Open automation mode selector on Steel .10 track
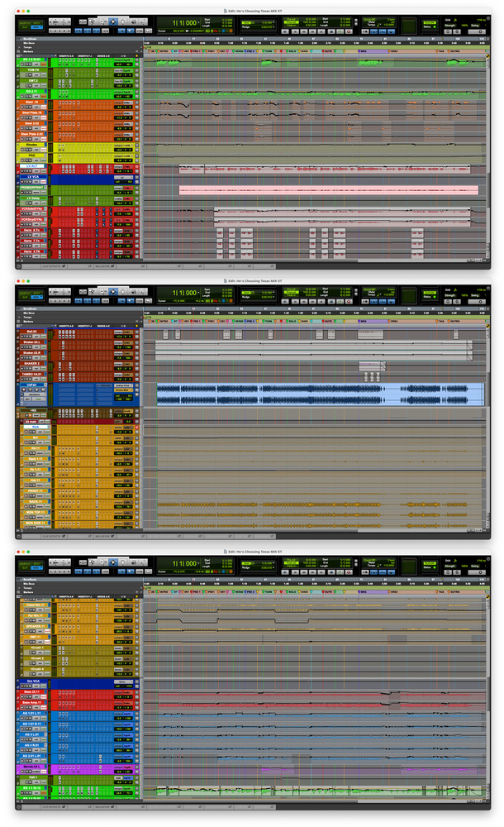Viewport: 504px width, 827px height. tap(45, 107)
